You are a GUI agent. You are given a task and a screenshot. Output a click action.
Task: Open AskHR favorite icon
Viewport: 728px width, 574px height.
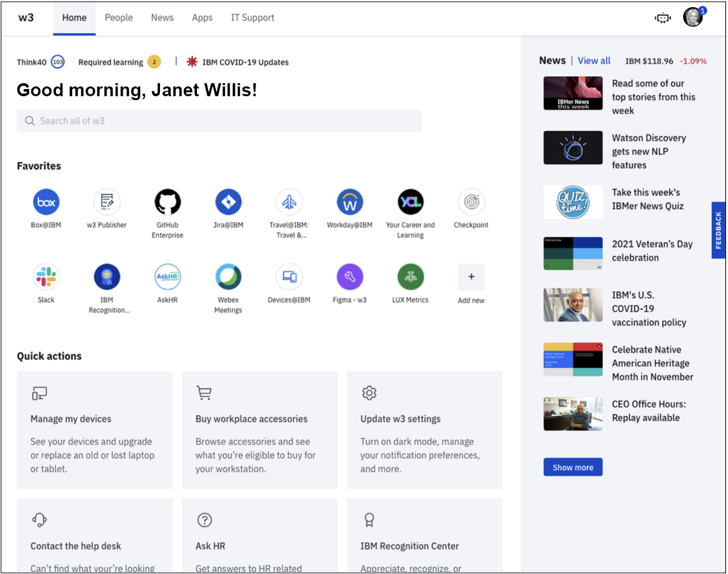pyautogui.click(x=168, y=277)
